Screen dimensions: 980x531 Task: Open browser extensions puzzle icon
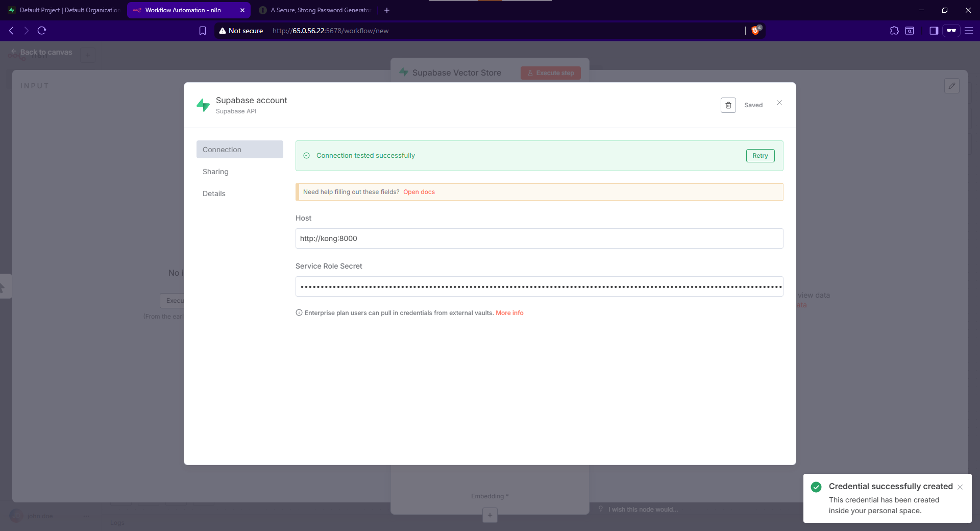click(x=894, y=31)
